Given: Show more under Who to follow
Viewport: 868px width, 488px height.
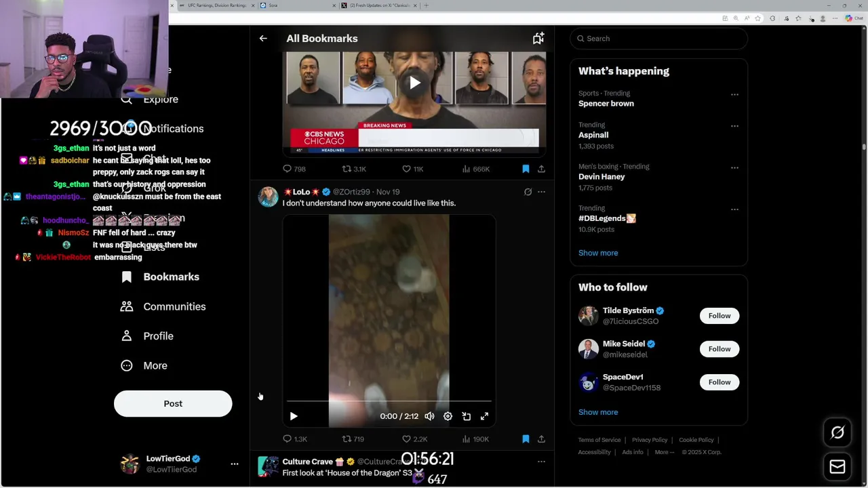Looking at the screenshot, I should [598, 412].
